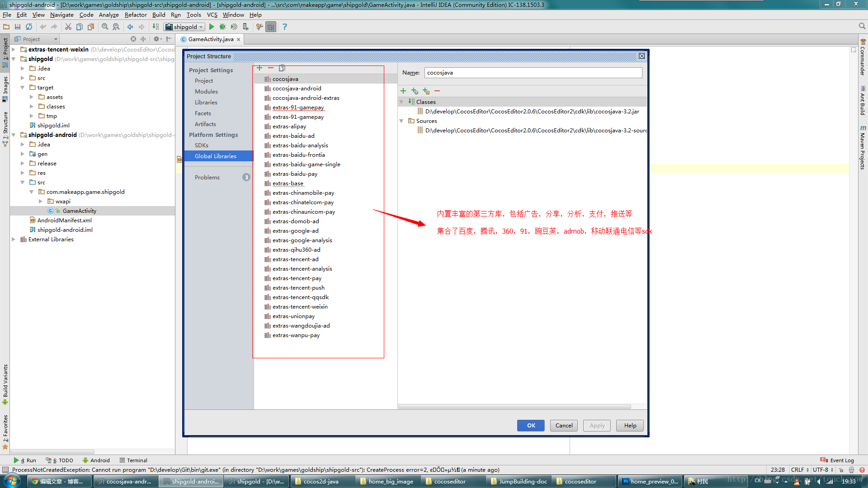Click the Back navigation arrow

point(130,27)
